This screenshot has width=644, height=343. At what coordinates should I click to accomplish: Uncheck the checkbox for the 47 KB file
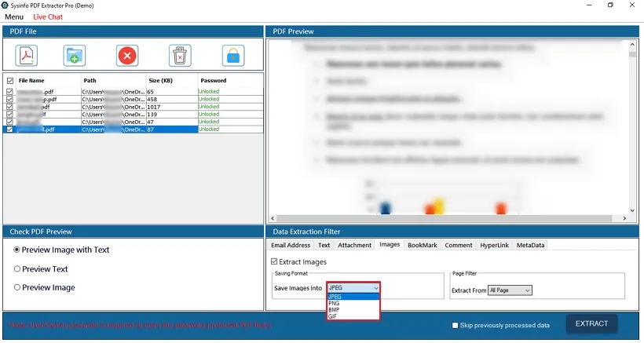point(9,122)
